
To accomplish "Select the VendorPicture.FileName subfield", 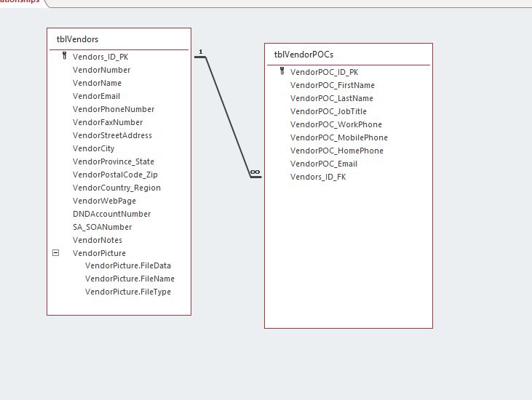I will click(130, 279).
